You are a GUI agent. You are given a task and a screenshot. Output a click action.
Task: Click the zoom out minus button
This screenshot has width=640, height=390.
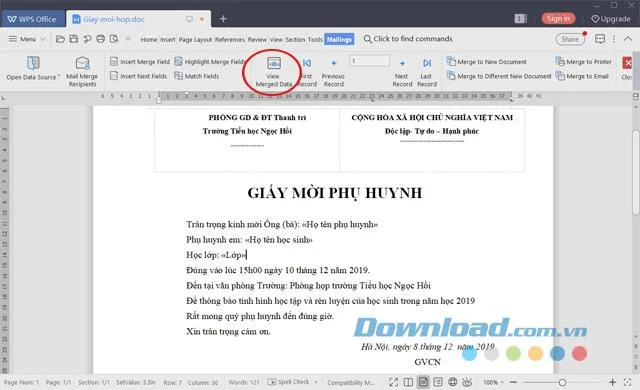pos(513,382)
